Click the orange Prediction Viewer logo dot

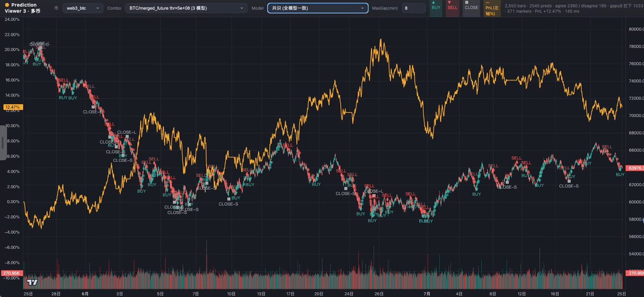7,5
